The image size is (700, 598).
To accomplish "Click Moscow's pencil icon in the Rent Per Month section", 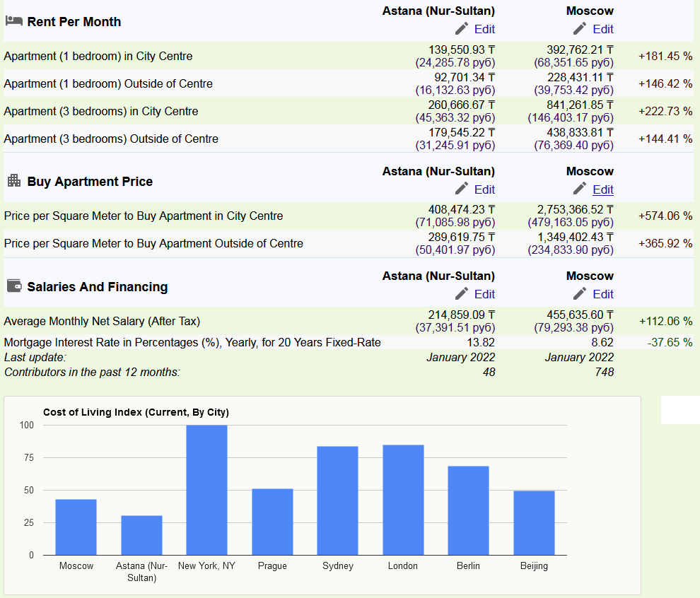I will point(580,28).
